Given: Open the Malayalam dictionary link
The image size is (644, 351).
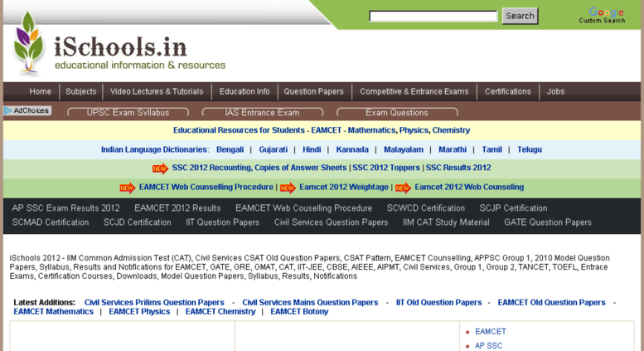Looking at the screenshot, I should (404, 149).
